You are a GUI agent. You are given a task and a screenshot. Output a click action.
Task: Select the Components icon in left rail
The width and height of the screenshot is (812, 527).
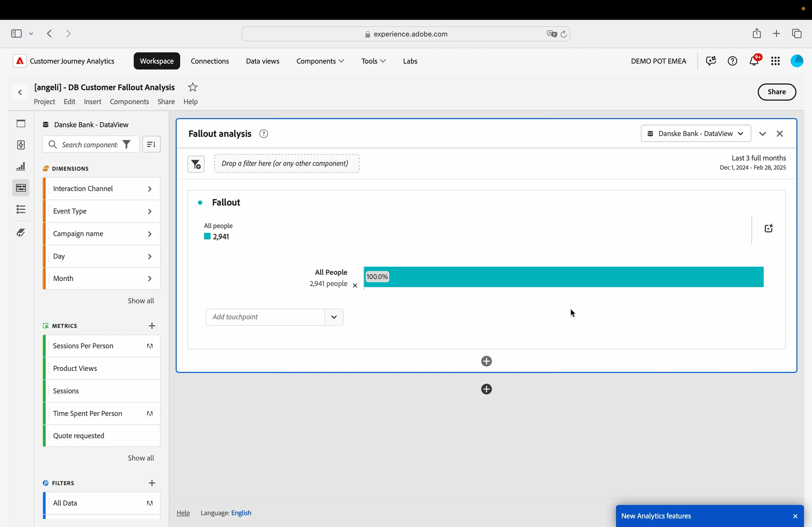pyautogui.click(x=21, y=188)
